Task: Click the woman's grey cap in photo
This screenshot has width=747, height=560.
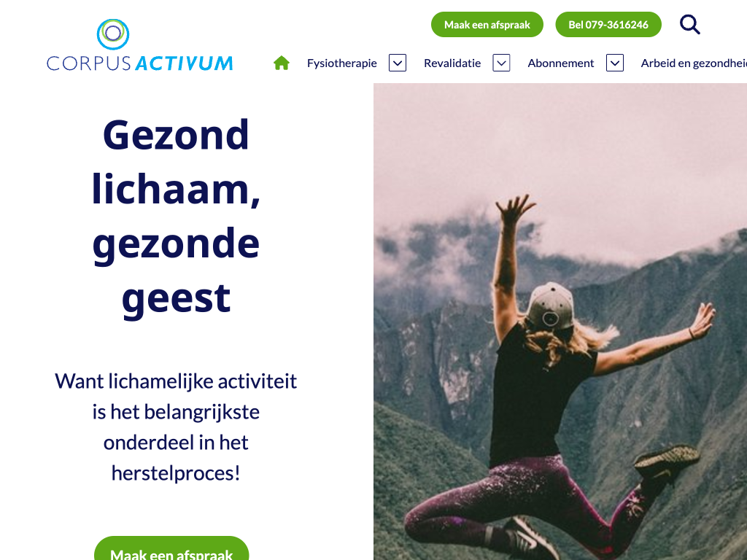Action: (x=551, y=306)
